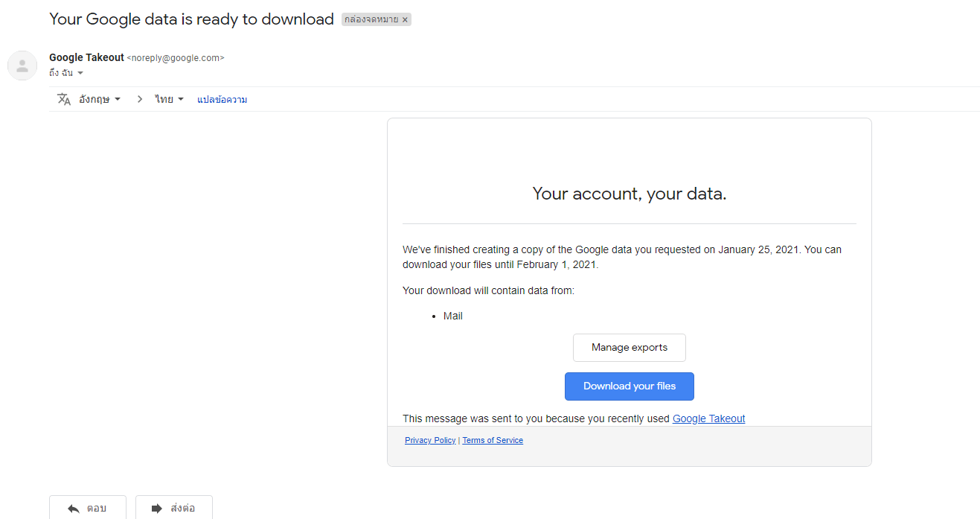Click the Google Takeout sender name

86,57
